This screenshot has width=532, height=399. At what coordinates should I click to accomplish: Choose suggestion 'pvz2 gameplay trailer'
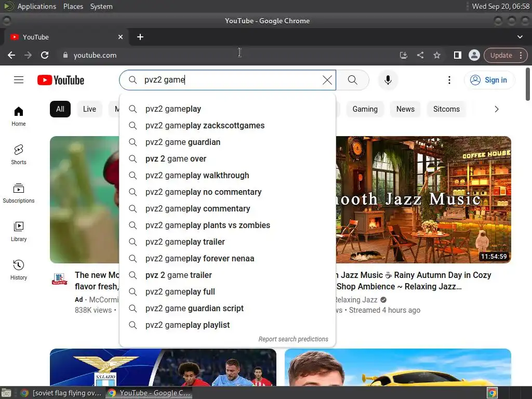[228, 242]
